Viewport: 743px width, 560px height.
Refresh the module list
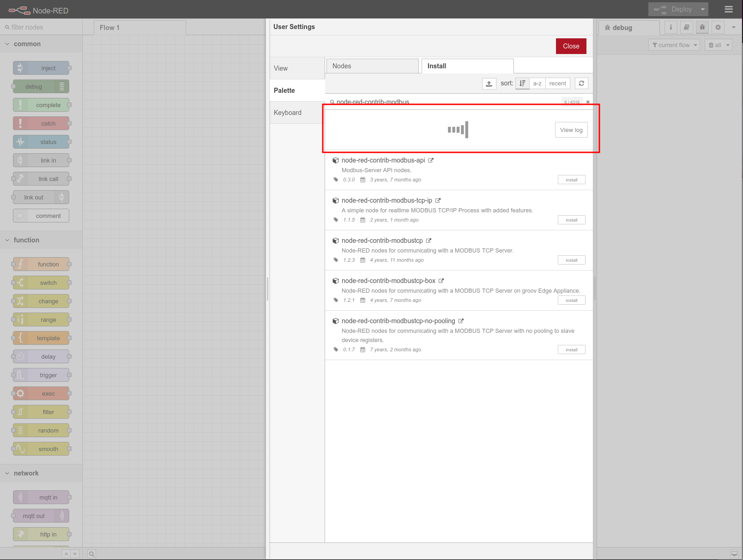pyautogui.click(x=581, y=84)
